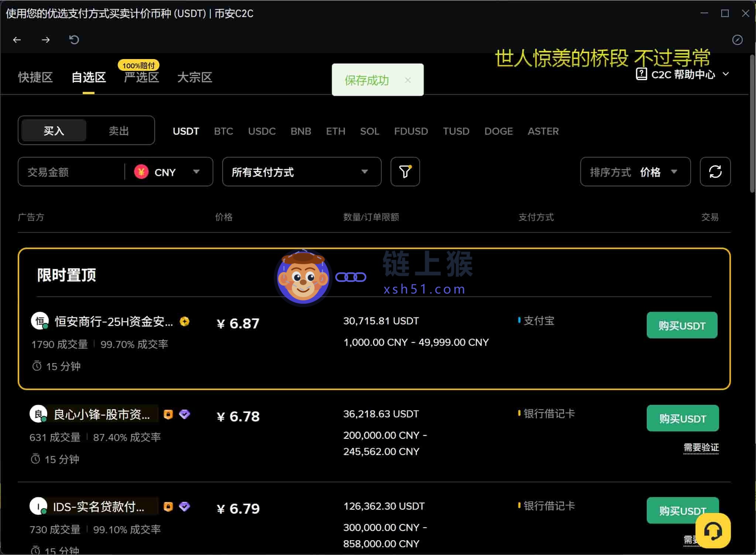Select the BNB coin tab
Viewport: 756px width, 555px height.
(301, 131)
